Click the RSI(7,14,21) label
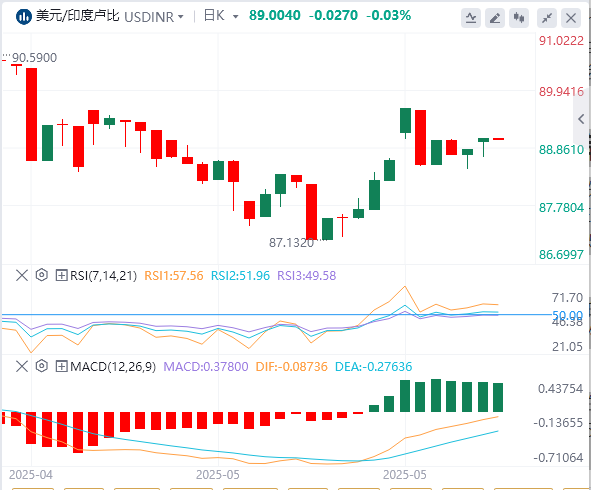This screenshot has width=591, height=490. point(104,276)
